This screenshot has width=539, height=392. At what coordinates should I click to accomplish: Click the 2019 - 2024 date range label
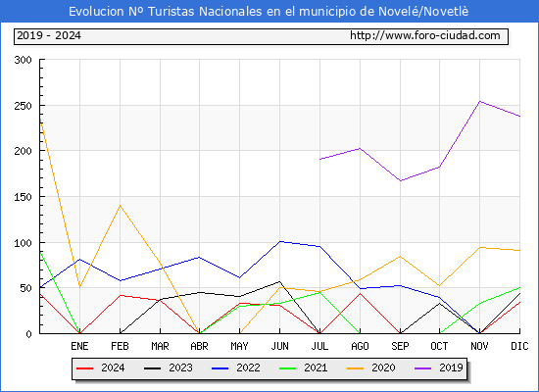[49, 35]
